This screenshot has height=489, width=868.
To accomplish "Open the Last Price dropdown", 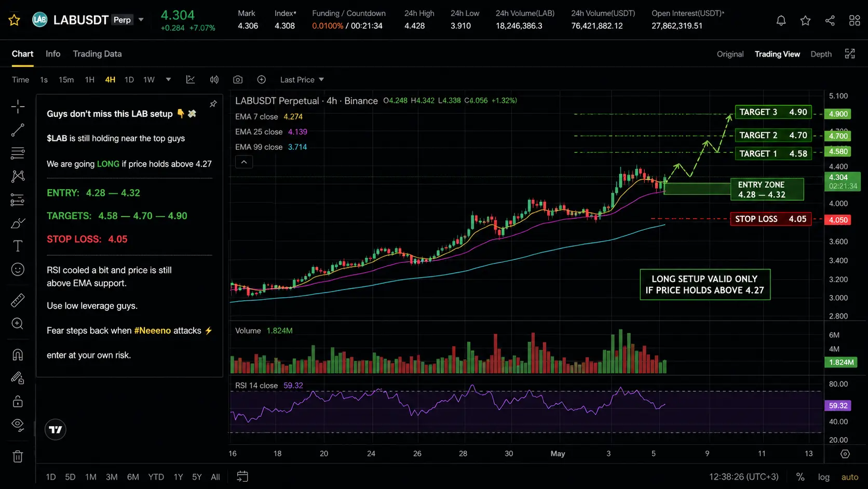I will tap(302, 80).
